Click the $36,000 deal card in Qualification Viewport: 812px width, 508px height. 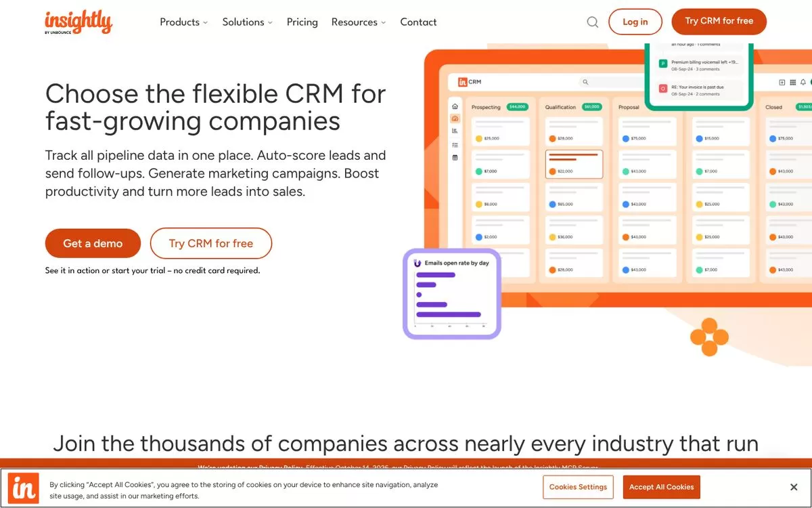point(574,230)
